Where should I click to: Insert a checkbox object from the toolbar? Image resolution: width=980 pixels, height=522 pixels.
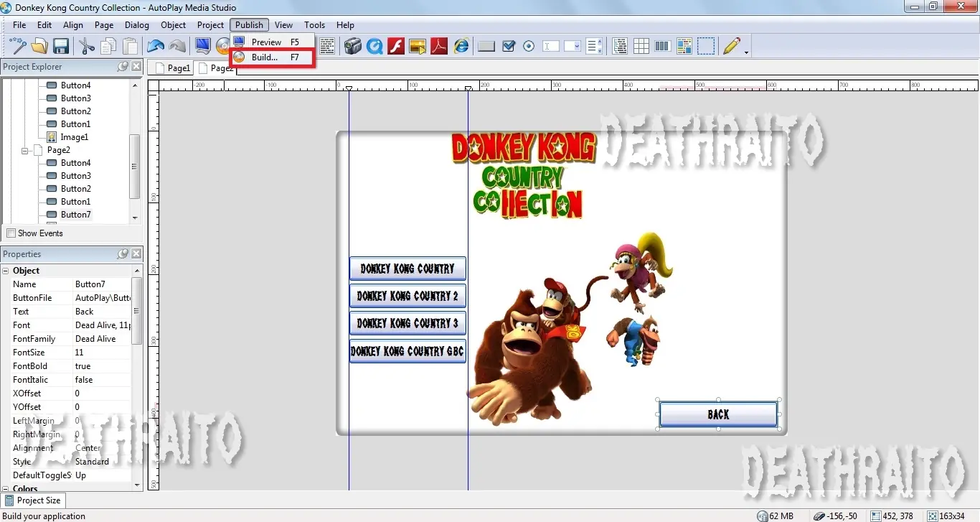click(x=509, y=47)
